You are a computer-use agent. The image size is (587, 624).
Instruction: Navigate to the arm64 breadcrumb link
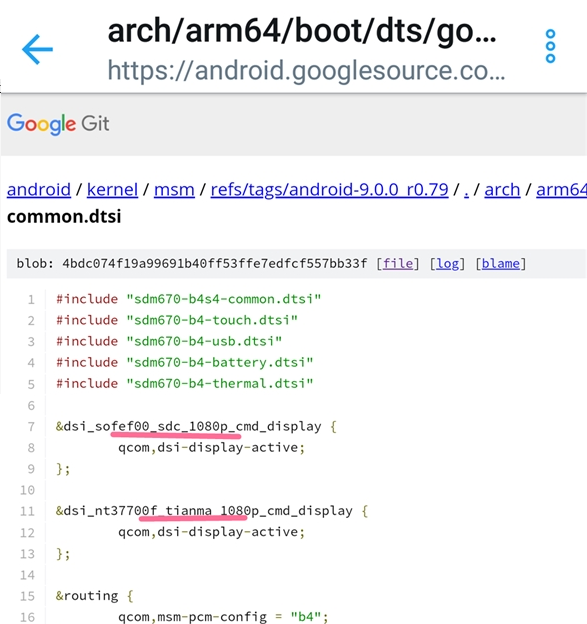pos(562,189)
